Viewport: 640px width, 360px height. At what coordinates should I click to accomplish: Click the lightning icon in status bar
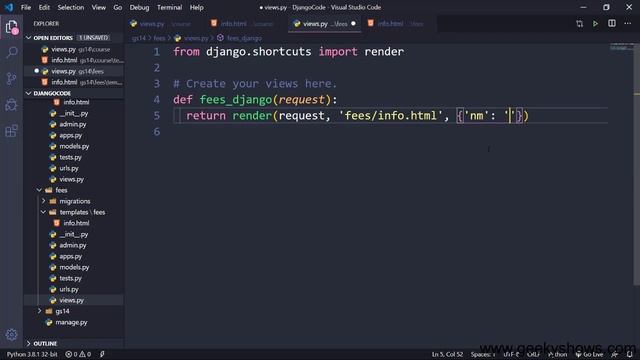click(102, 354)
